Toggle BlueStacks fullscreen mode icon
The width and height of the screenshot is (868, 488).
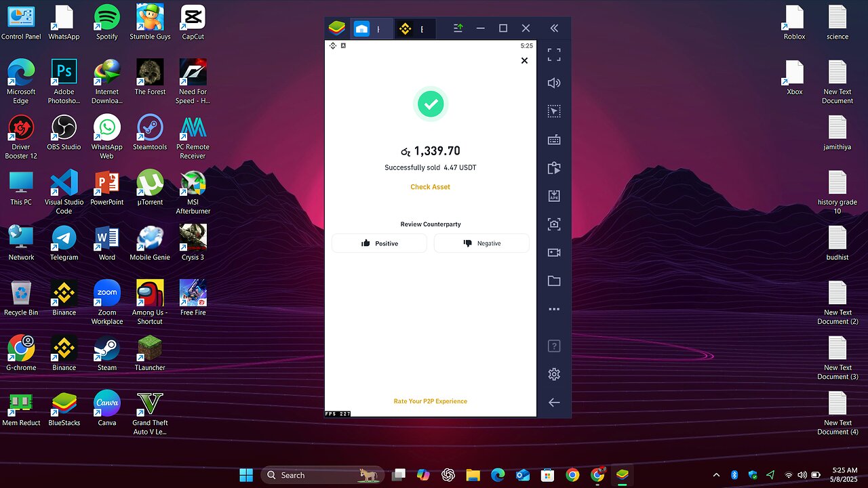554,54
